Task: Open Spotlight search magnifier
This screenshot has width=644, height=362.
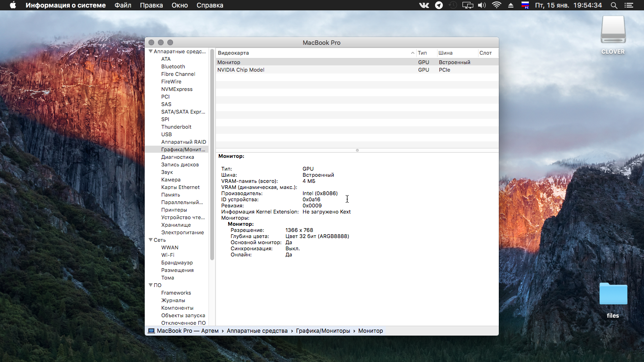Action: 614,5
